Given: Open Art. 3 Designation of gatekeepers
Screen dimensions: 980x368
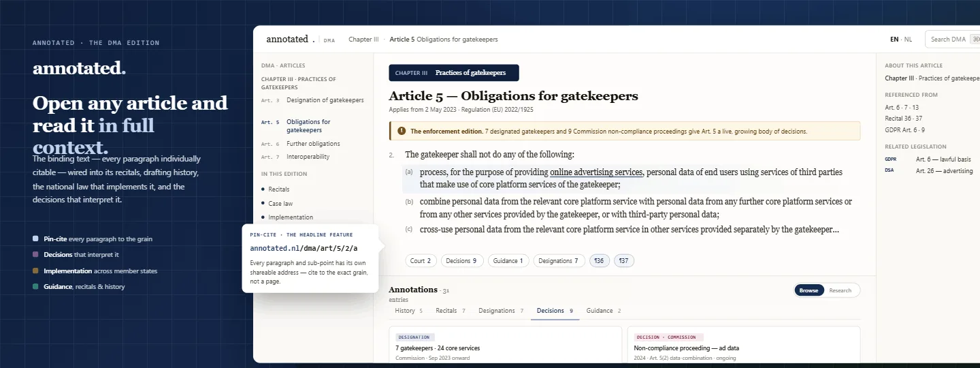Looking at the screenshot, I should point(313,100).
